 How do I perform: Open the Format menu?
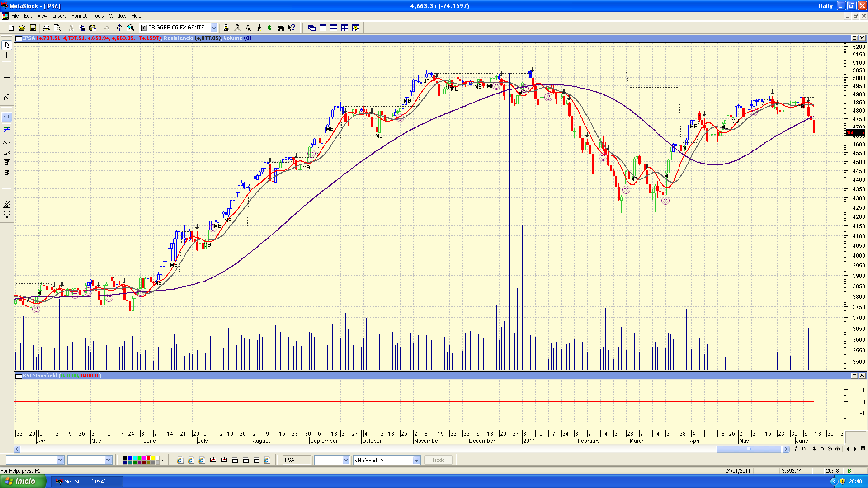click(79, 16)
